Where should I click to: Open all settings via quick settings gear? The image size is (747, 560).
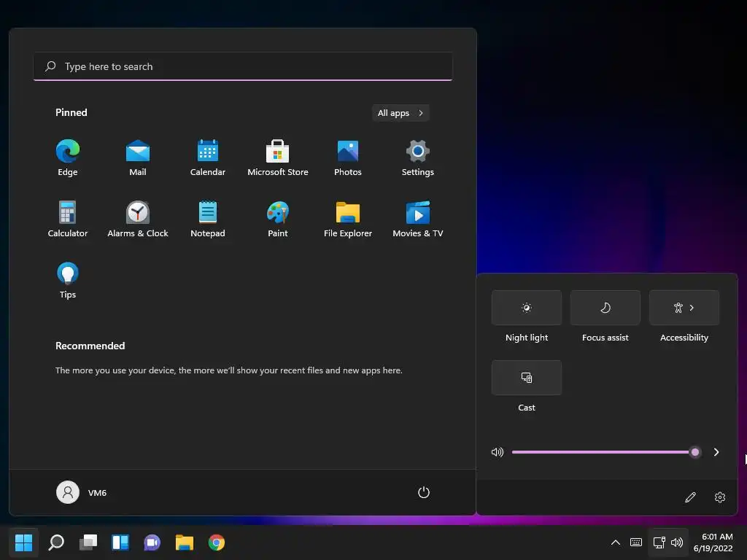click(x=720, y=497)
